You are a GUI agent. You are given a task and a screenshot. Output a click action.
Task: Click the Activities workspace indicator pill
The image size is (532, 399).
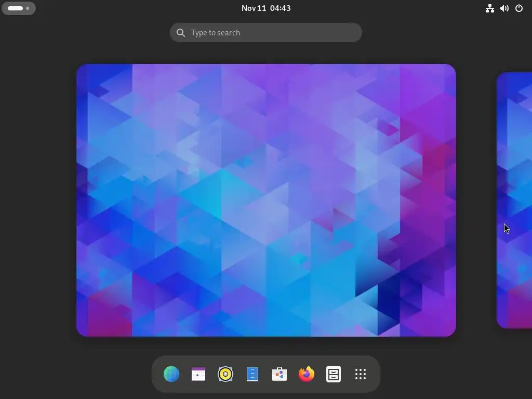coord(19,8)
